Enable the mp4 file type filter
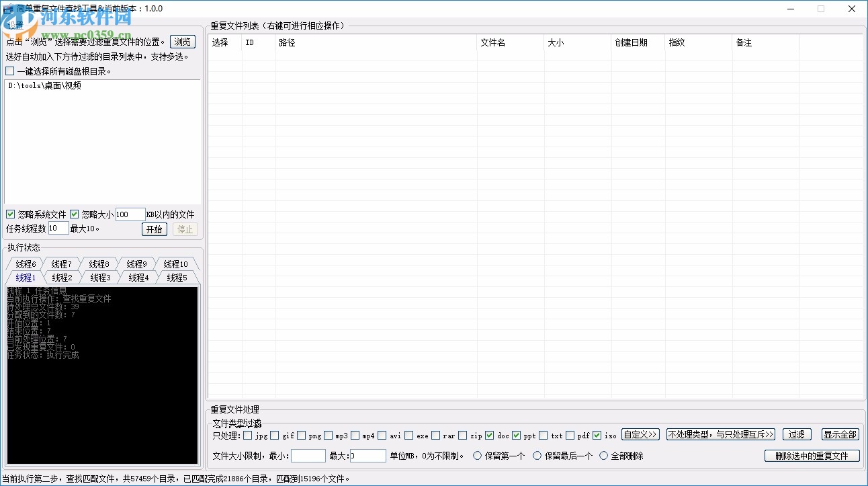Image resolution: width=868 pixels, height=486 pixels. point(355,435)
